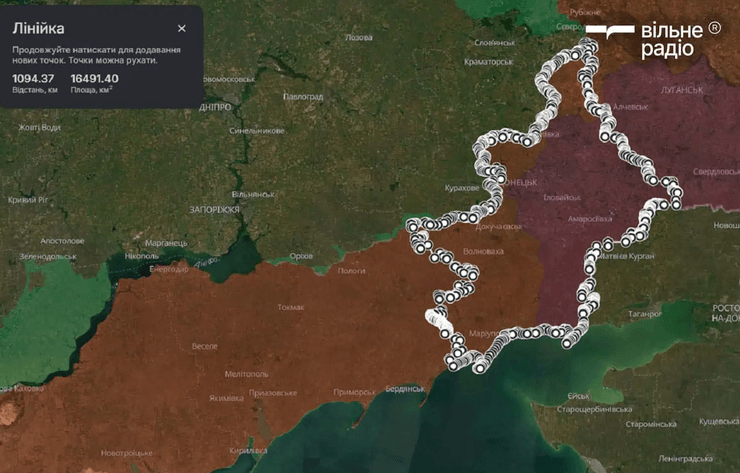Select the Кривий Ріг map label
Viewport: 740px width, 473px height.
pyautogui.click(x=28, y=200)
